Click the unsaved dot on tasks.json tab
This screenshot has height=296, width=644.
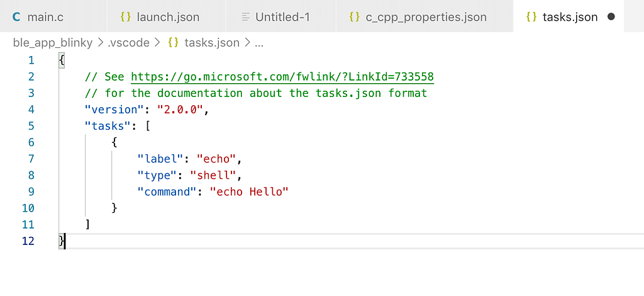pos(611,17)
